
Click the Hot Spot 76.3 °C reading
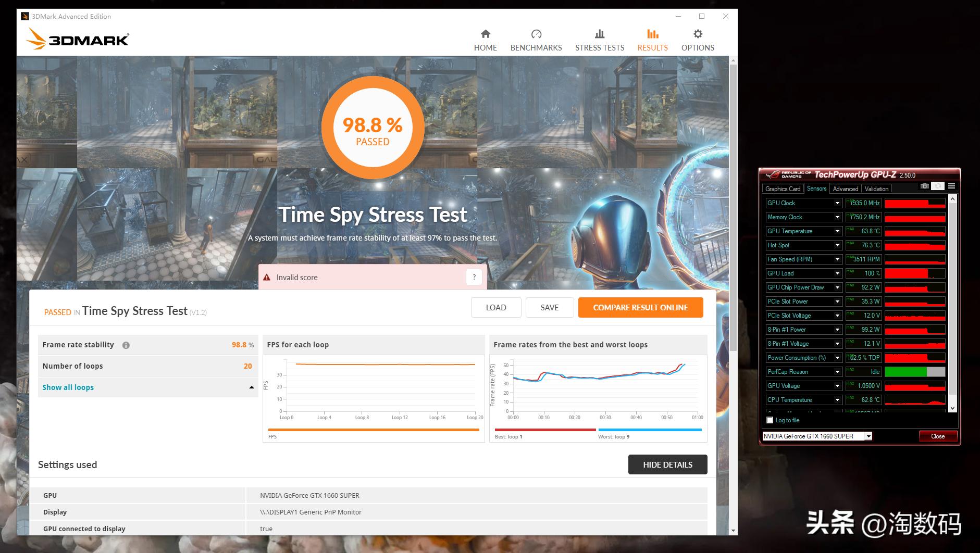(863, 245)
